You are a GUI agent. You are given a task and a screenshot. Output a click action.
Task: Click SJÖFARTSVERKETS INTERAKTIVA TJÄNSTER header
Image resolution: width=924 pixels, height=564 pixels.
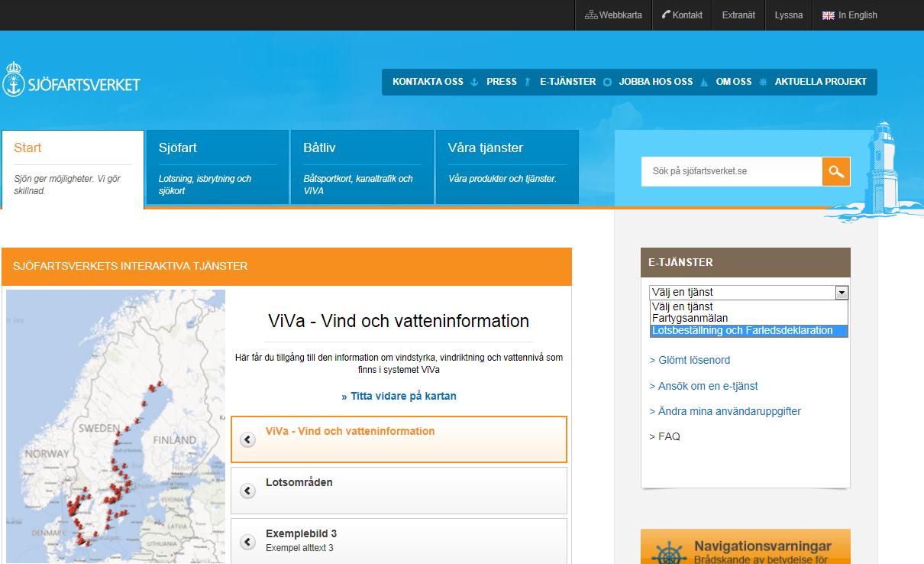[286, 266]
